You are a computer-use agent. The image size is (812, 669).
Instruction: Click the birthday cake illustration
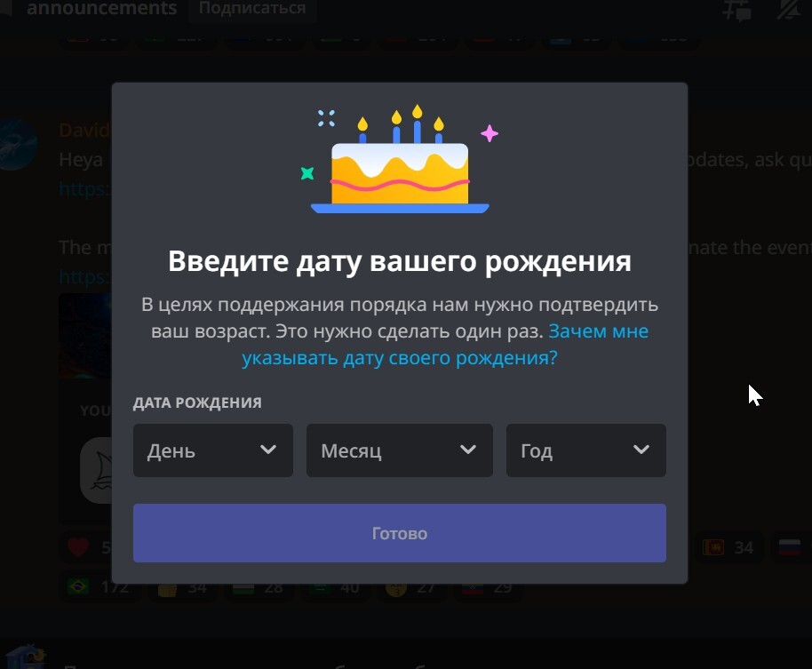[x=400, y=160]
